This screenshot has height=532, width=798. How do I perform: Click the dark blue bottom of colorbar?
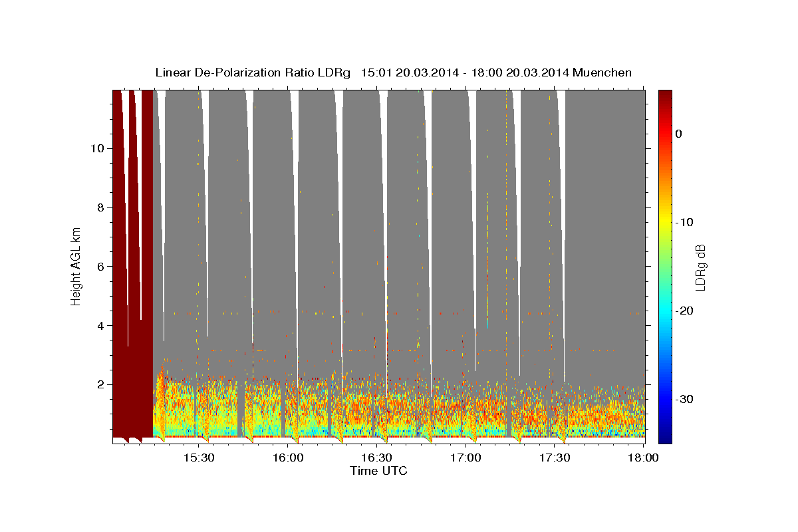tap(665, 438)
